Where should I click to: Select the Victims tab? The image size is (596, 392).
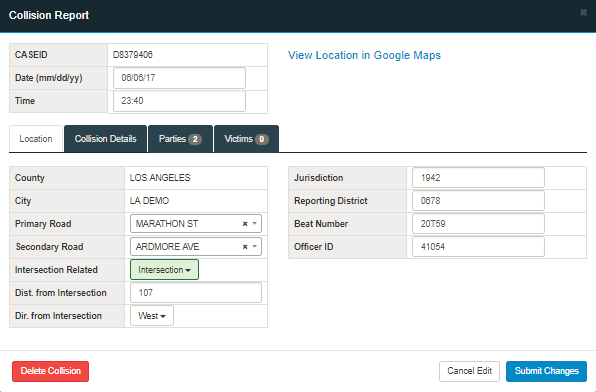click(246, 139)
